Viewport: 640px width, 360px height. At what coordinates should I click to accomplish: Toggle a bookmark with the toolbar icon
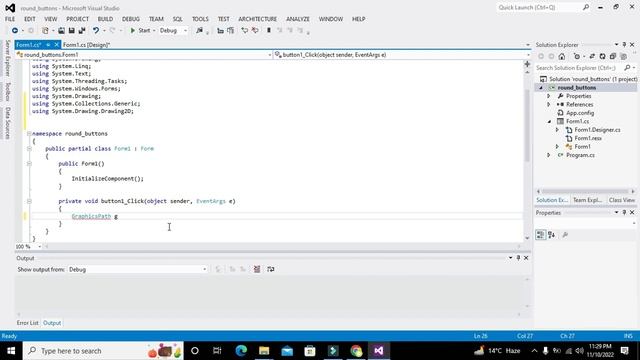coord(269,31)
